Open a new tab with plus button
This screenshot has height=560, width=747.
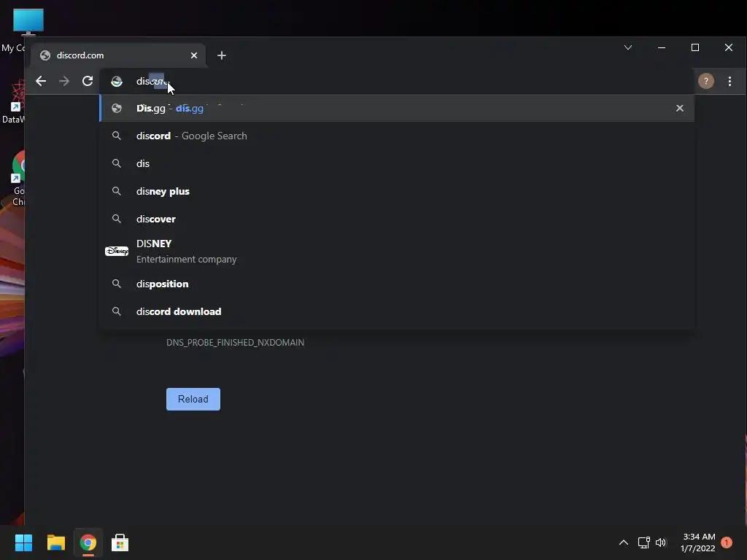point(222,55)
